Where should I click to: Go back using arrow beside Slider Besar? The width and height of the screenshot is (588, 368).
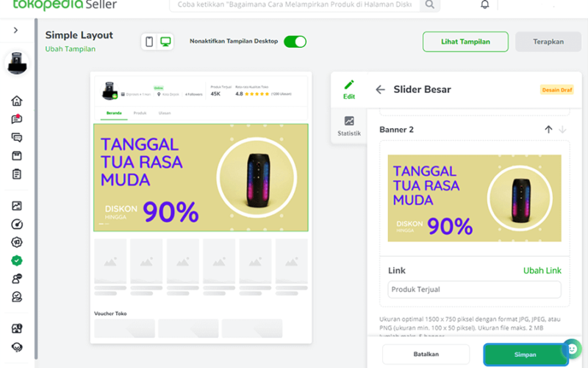(x=380, y=89)
